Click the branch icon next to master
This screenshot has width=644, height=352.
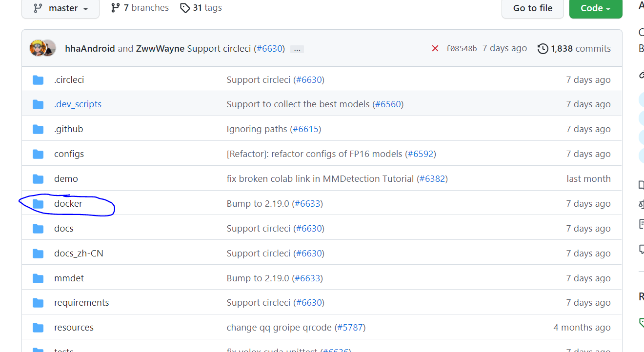(x=38, y=7)
